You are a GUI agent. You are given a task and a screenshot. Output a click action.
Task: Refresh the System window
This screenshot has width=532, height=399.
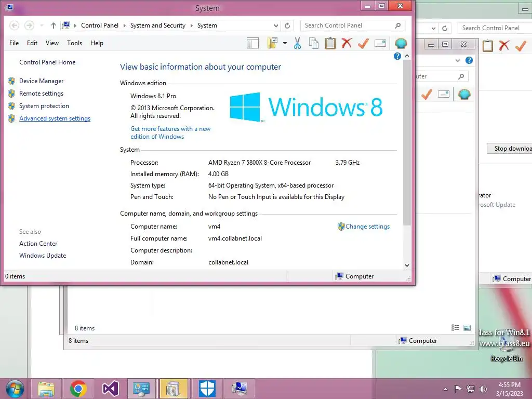click(x=287, y=26)
